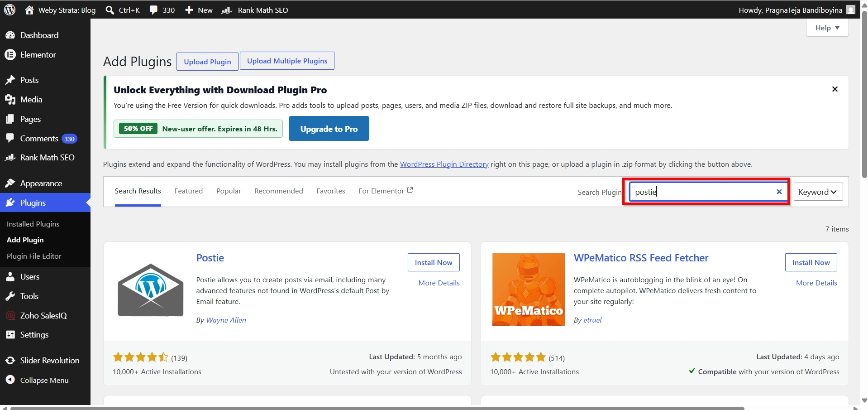Click the Pages icon in sidebar
Viewport: 868px width, 410px height.
[x=10, y=119]
